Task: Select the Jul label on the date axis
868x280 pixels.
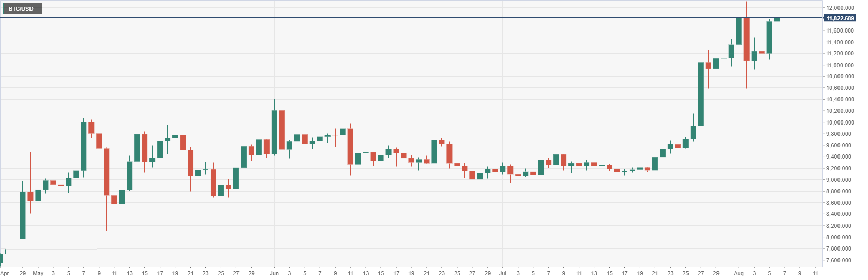Action: click(502, 273)
